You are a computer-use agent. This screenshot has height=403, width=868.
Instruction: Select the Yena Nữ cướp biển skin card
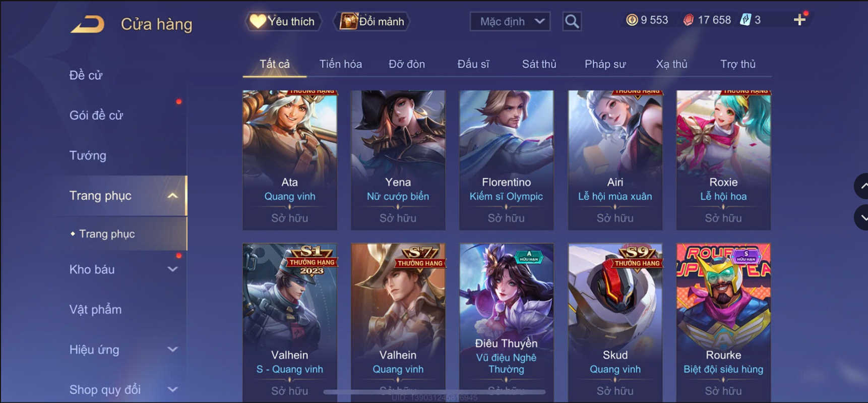398,160
